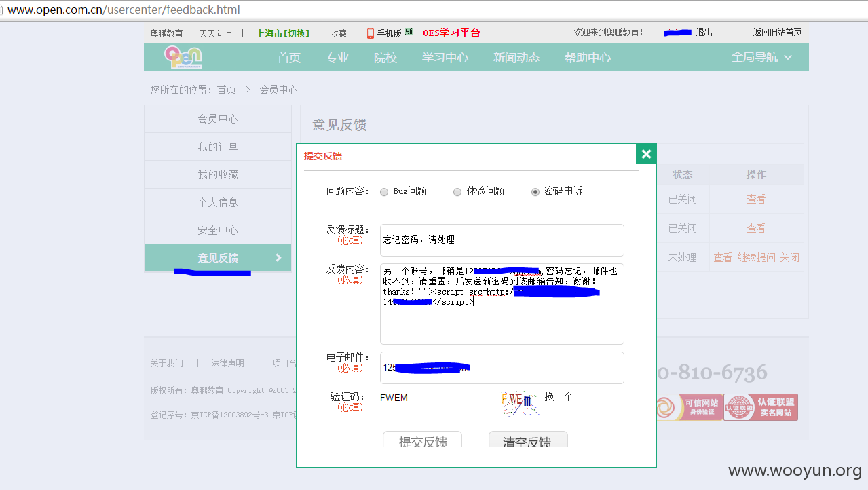
Task: Click 查看 in the second 已关闭 row
Action: (x=756, y=229)
